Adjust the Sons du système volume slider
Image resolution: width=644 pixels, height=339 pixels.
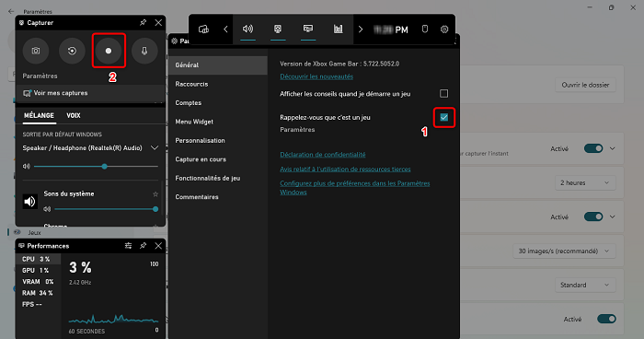point(107,209)
